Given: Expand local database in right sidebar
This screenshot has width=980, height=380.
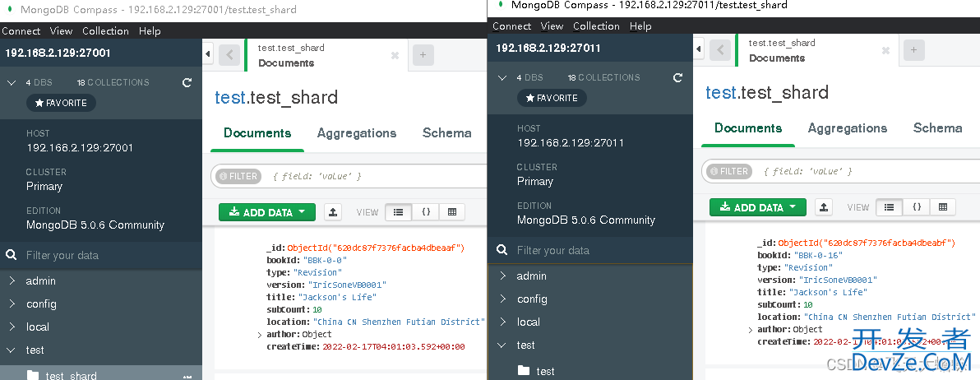Looking at the screenshot, I should click(502, 322).
